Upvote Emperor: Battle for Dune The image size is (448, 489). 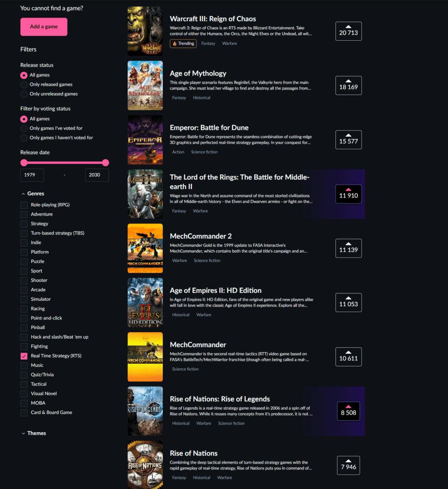(348, 140)
